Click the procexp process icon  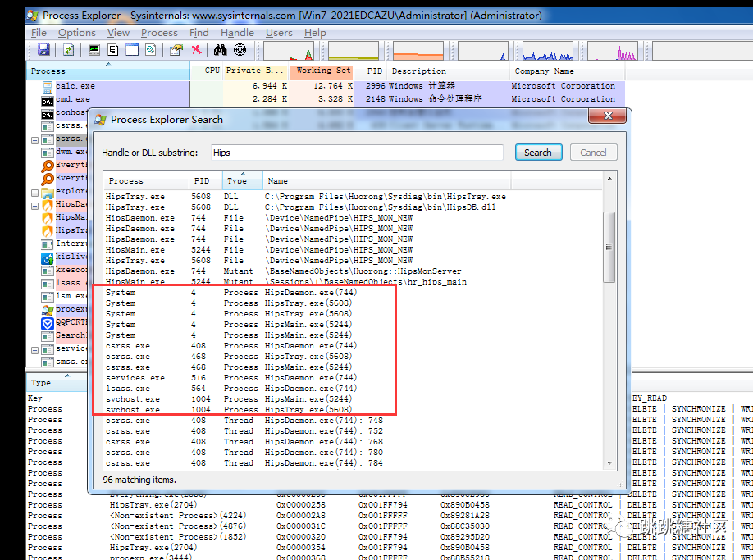(x=48, y=310)
